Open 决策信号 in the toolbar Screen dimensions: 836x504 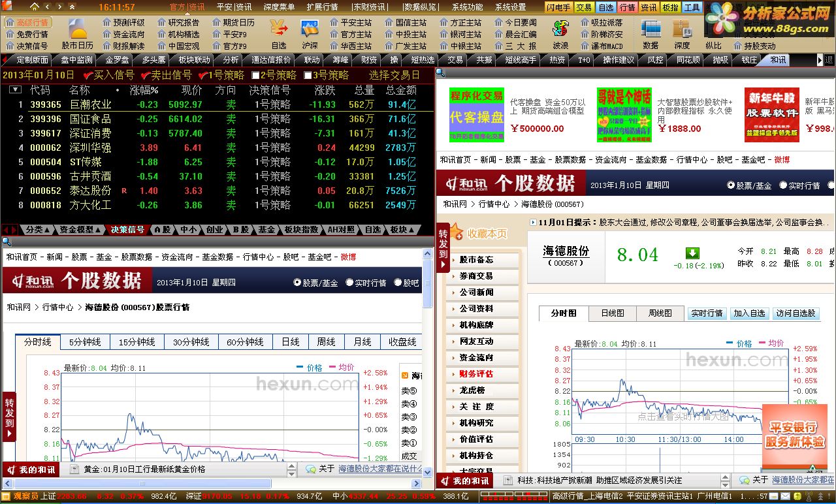27,46
